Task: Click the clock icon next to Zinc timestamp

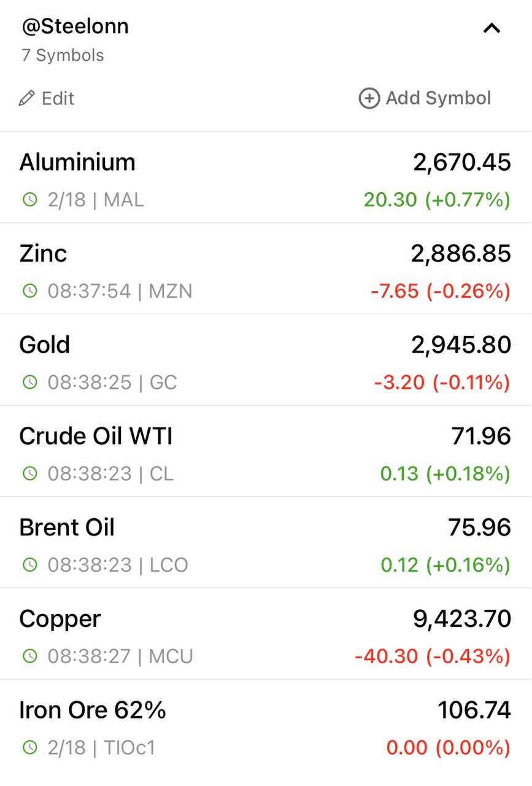Action: click(x=29, y=290)
